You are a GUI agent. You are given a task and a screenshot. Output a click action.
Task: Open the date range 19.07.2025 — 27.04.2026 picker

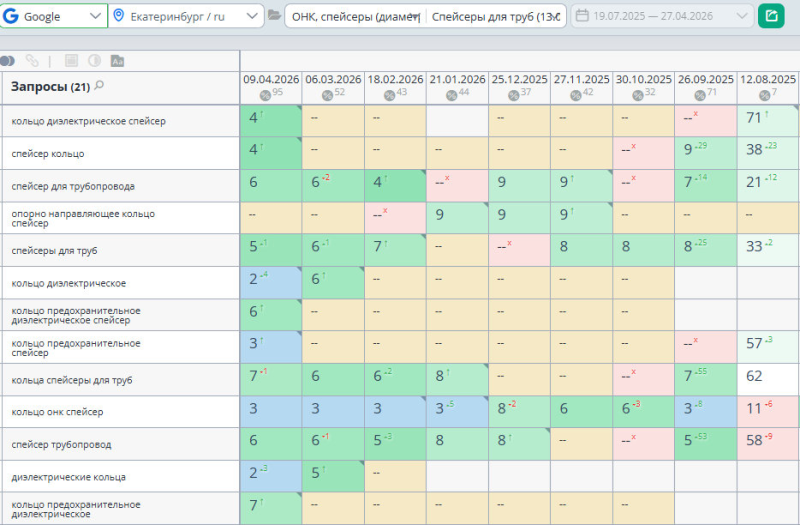click(662, 16)
